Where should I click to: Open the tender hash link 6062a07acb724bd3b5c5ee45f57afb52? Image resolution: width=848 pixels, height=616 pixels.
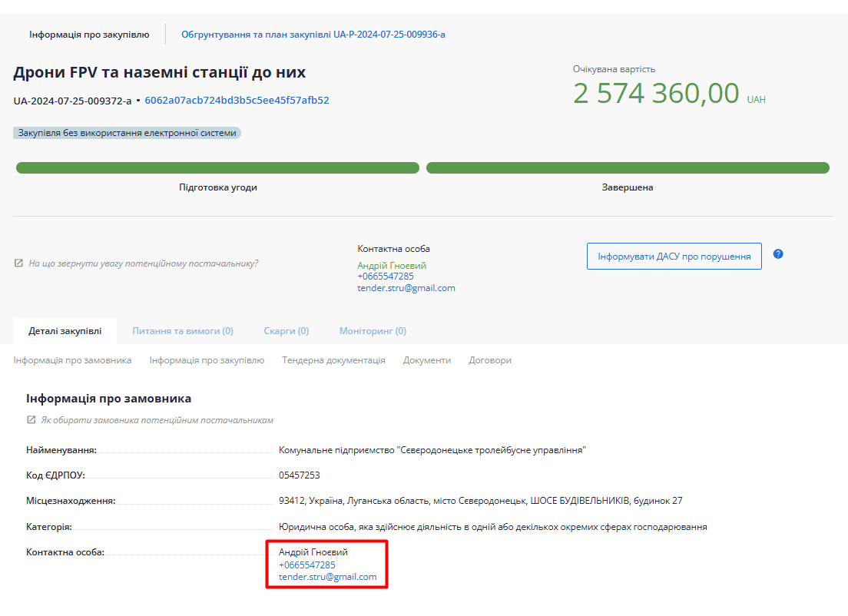[237, 101]
